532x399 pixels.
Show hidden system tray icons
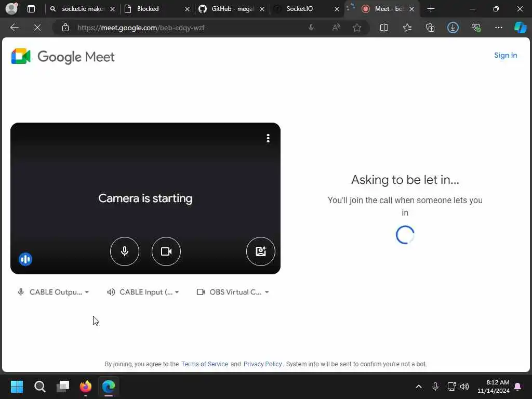pyautogui.click(x=419, y=387)
